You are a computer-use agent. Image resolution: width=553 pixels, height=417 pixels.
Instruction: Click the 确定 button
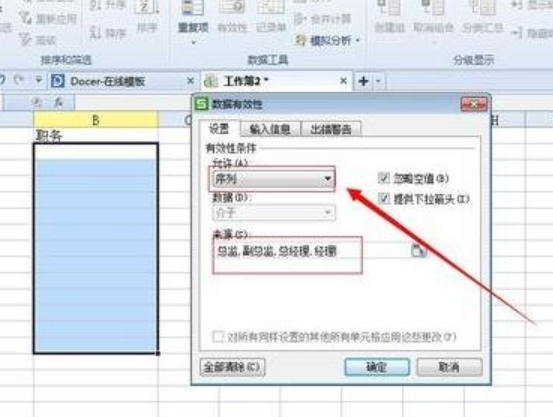(x=377, y=367)
